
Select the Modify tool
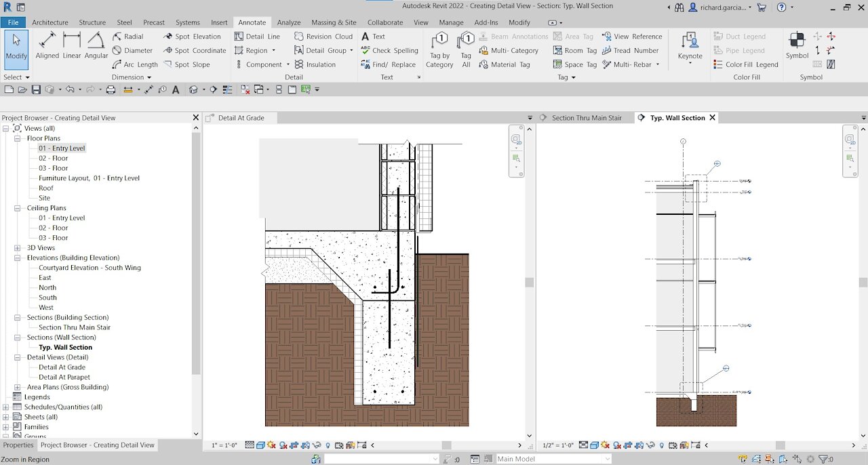point(16,49)
